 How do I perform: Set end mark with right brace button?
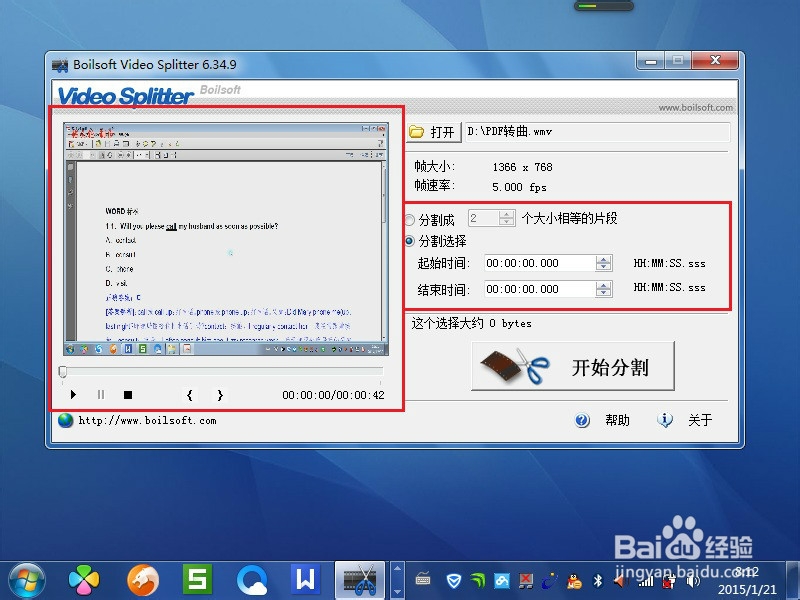(220, 395)
